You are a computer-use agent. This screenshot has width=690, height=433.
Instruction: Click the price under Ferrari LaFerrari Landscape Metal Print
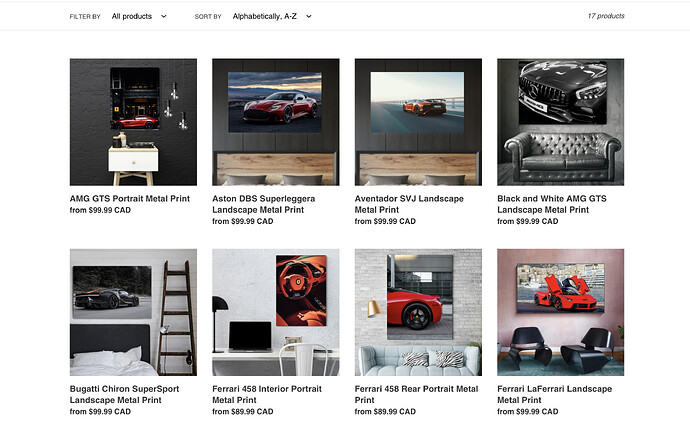tap(528, 412)
